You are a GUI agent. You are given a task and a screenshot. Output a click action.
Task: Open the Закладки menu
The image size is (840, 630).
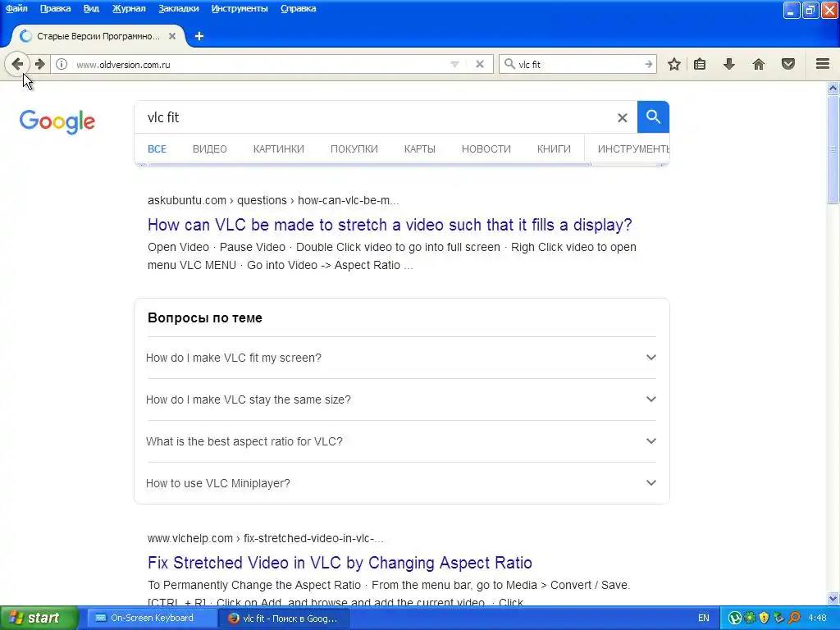(178, 8)
